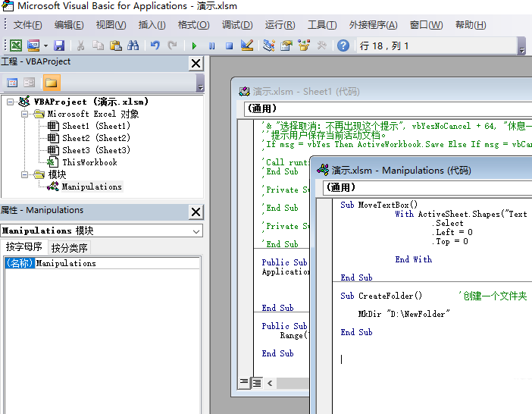Open the 外接程序(A) menu

coord(373,25)
